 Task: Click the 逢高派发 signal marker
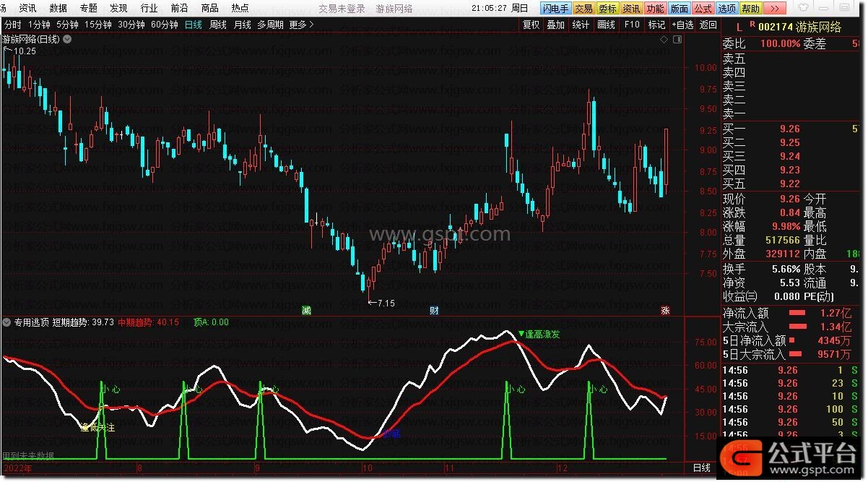(539, 335)
